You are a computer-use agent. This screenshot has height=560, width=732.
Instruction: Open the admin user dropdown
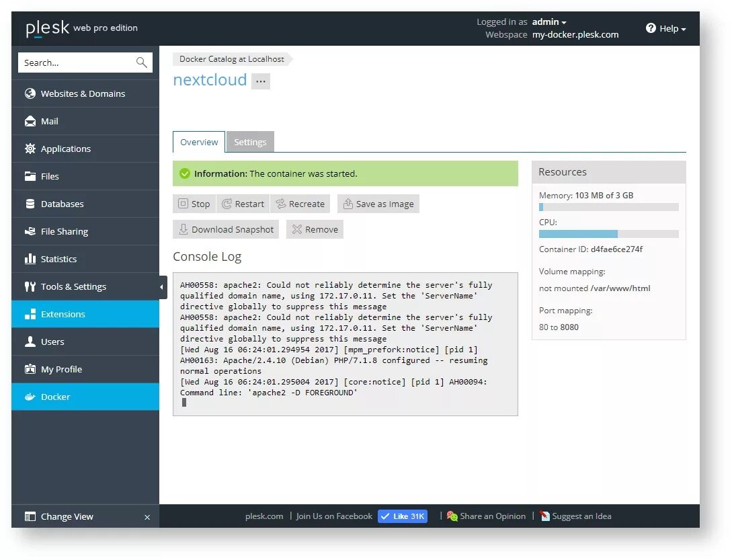pos(549,22)
